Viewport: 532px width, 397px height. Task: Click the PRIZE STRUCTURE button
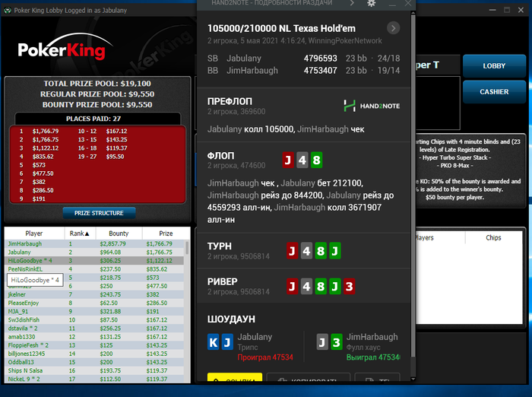99,213
